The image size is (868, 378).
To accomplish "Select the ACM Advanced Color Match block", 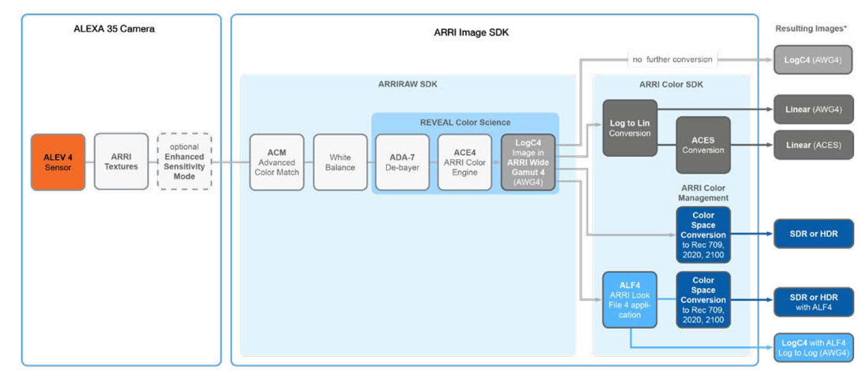I will (276, 162).
